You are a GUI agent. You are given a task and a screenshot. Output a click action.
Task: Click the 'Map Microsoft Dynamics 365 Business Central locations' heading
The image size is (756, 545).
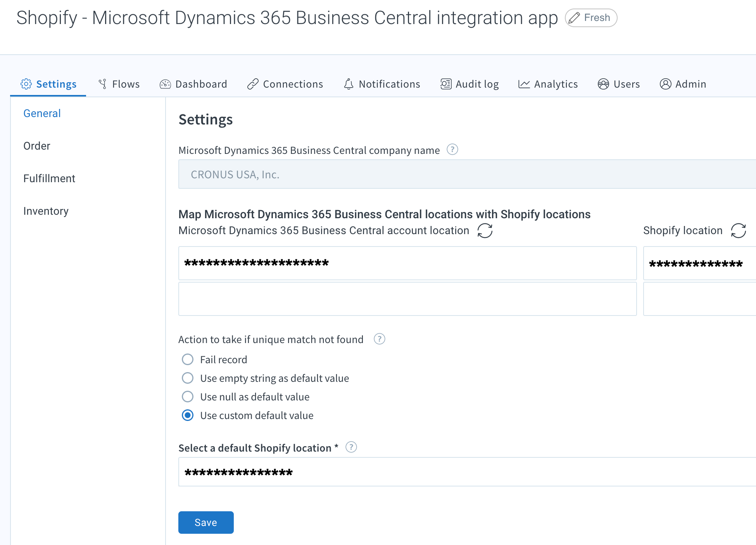click(384, 214)
